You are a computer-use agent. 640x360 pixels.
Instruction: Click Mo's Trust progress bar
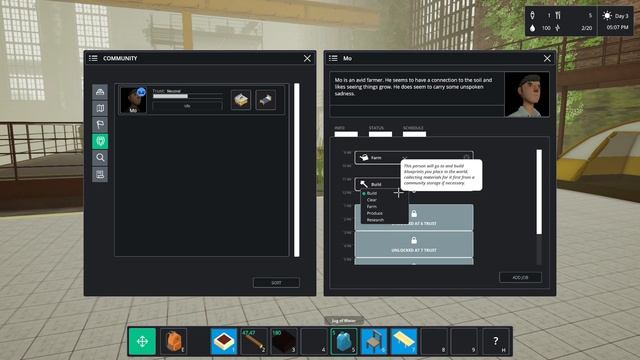tap(188, 96)
